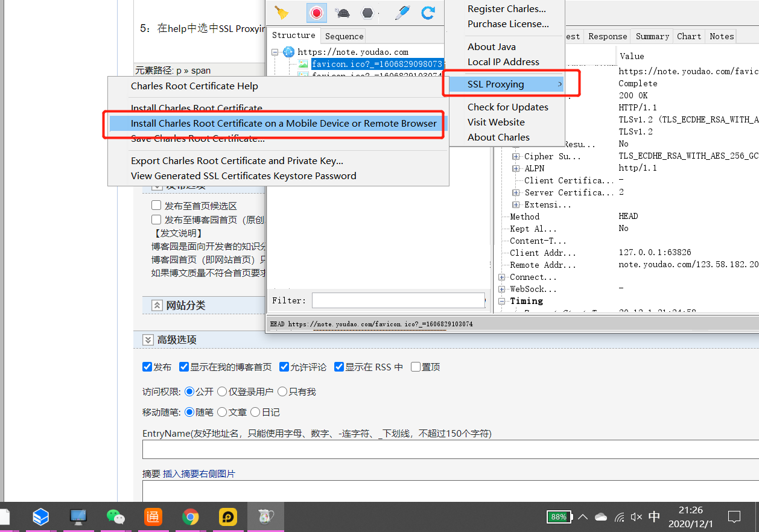This screenshot has width=759, height=532.
Task: Open the yellow app icon in taskbar
Action: pos(228,517)
